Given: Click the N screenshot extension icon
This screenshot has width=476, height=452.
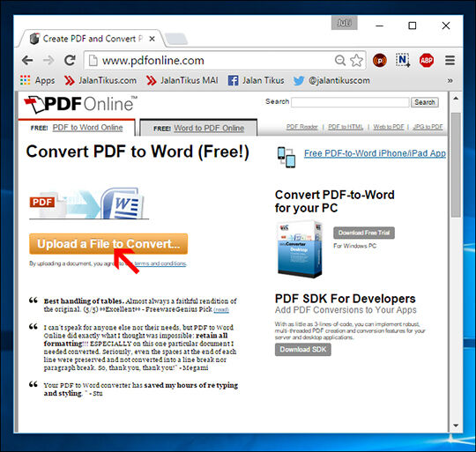Looking at the screenshot, I should click(x=403, y=61).
